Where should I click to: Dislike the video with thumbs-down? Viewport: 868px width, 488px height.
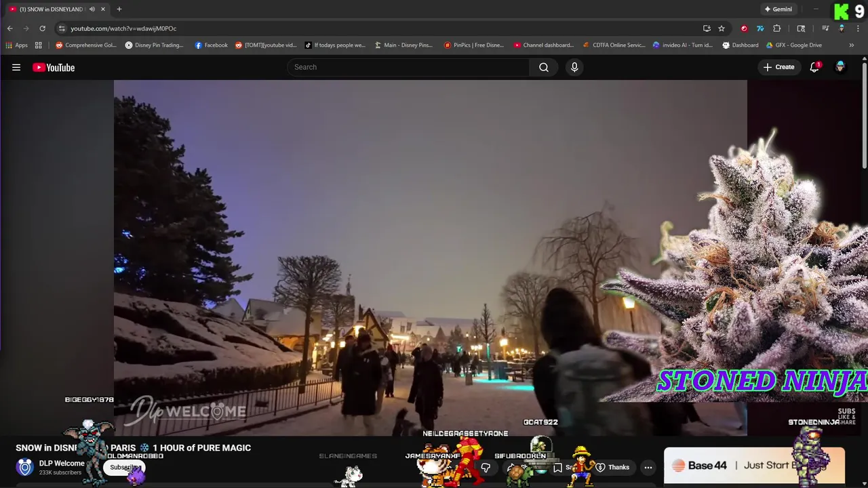pyautogui.click(x=486, y=467)
